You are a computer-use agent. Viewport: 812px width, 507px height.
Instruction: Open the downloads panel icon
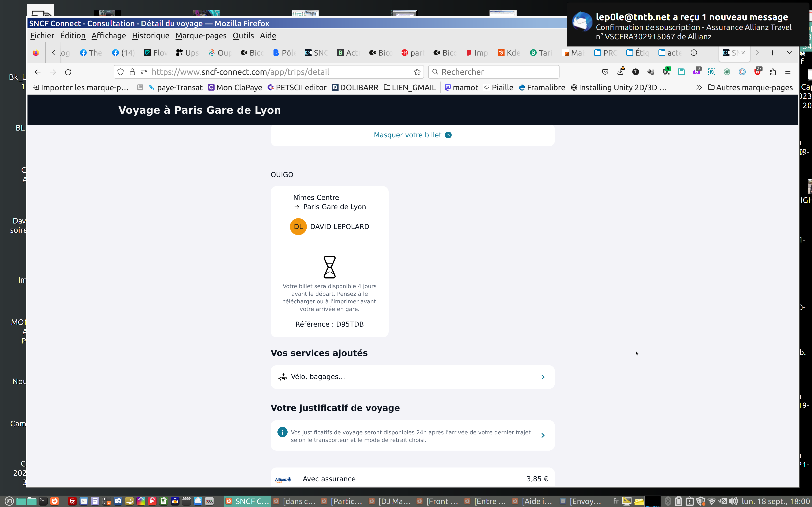click(x=620, y=72)
